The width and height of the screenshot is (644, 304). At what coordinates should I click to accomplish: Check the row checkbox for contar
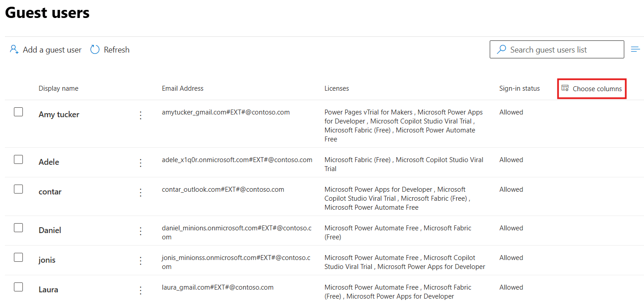18,189
